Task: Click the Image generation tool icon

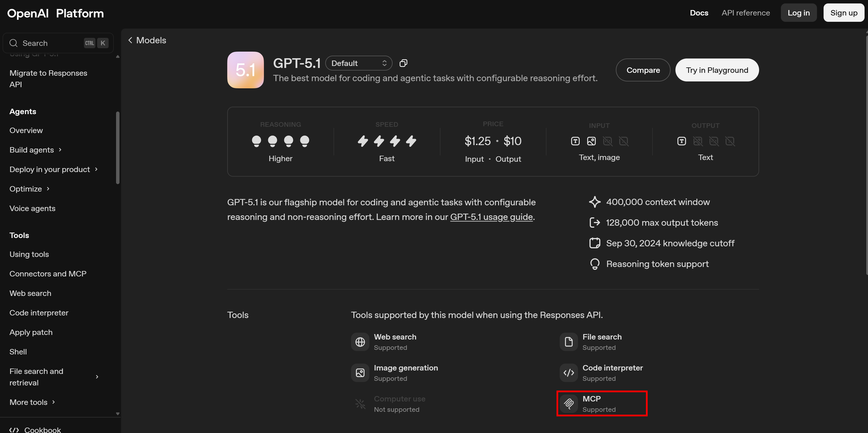Action: click(360, 372)
